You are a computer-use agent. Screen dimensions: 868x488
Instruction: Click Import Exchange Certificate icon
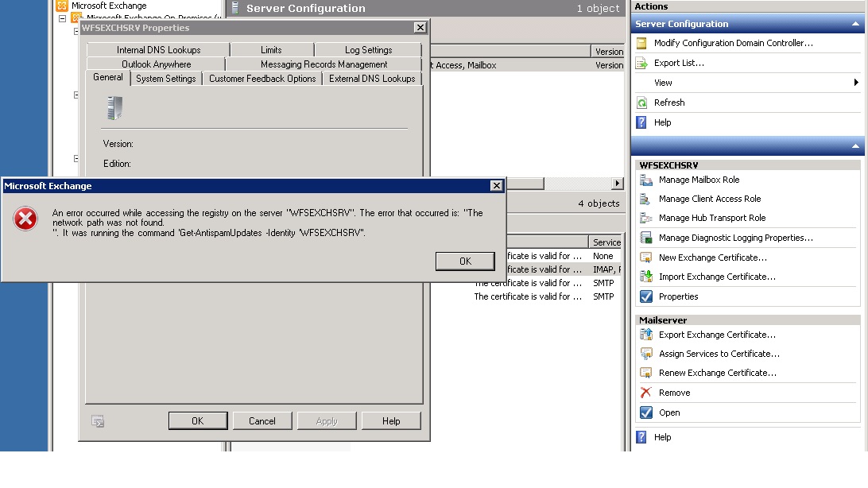tap(646, 277)
